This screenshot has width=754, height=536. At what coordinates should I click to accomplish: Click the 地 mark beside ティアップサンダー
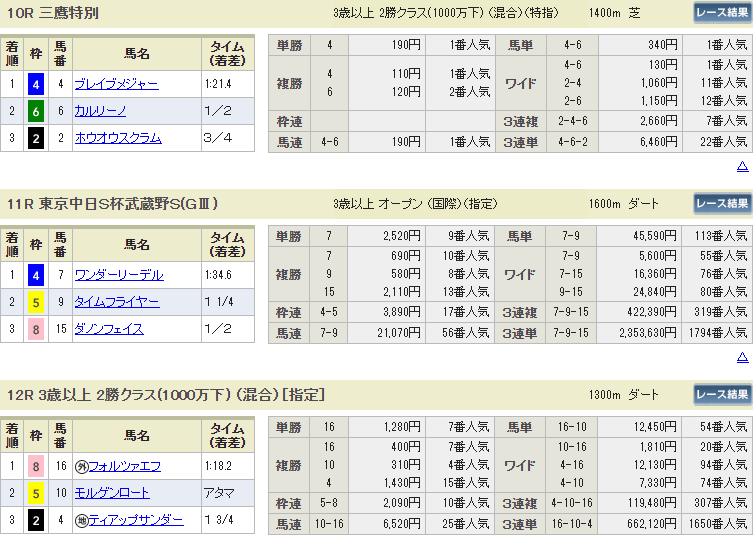click(x=81, y=521)
